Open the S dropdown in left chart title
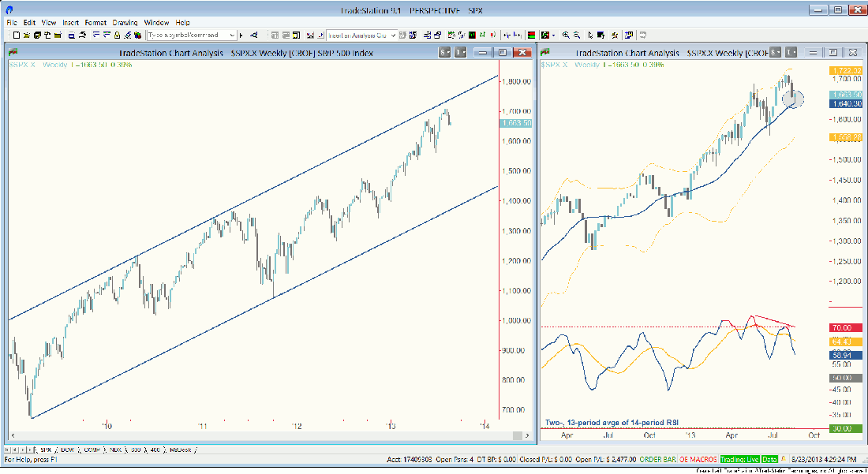868x474 pixels. point(445,52)
